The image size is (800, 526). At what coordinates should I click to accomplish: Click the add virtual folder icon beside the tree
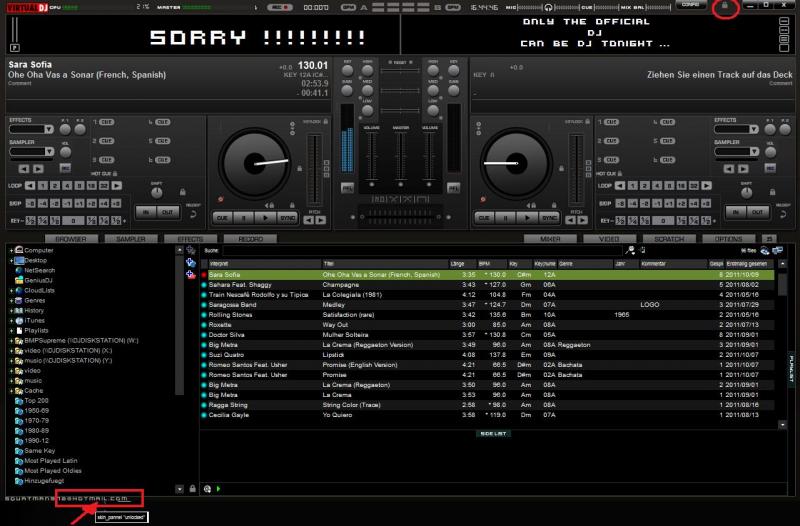(191, 250)
